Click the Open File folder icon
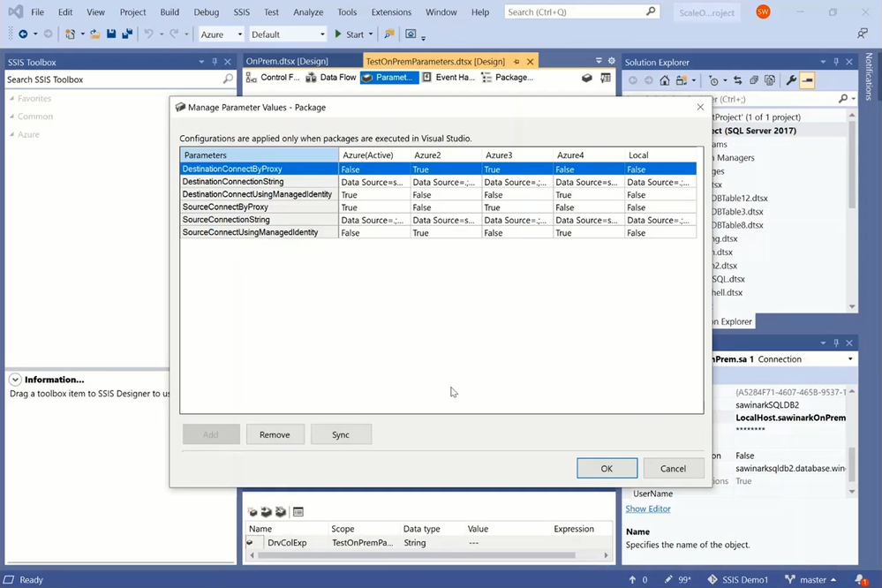The width and height of the screenshot is (882, 588). 95,34
